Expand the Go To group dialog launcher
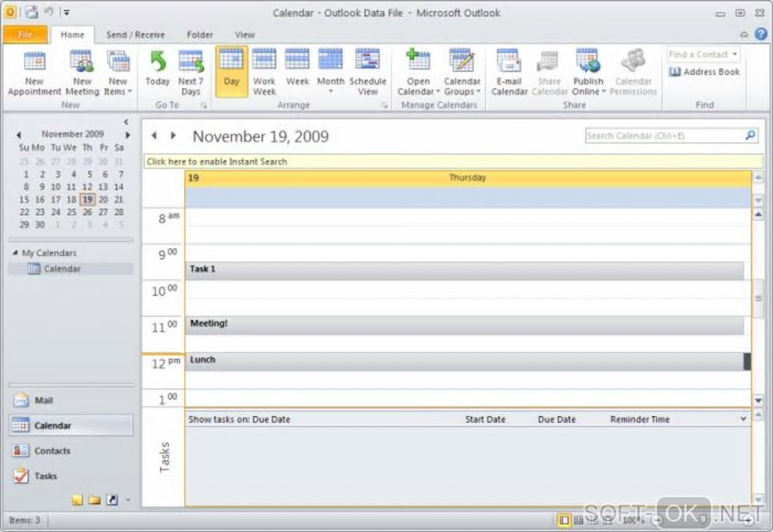Image resolution: width=773 pixels, height=532 pixels. [x=204, y=105]
